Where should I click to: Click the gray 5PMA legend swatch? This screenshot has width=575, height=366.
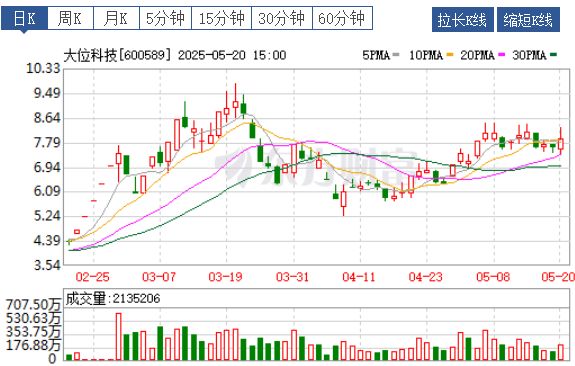pyautogui.click(x=396, y=55)
